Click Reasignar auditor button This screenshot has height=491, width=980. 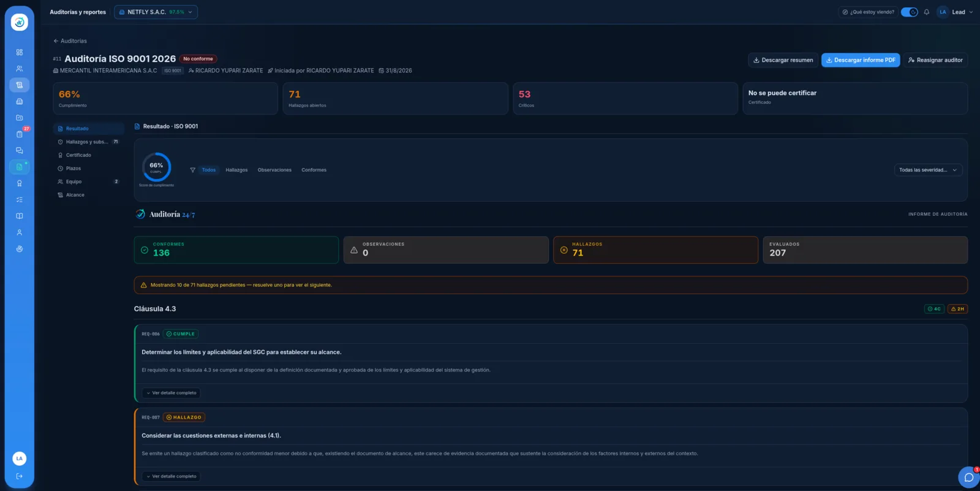pos(935,60)
